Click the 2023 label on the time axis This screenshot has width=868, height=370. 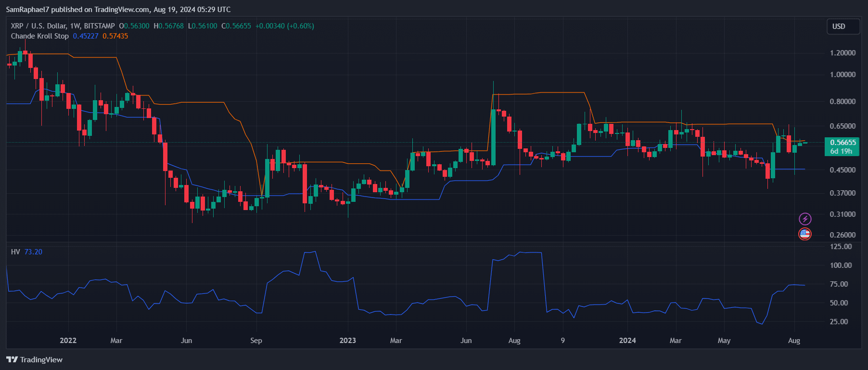tap(347, 341)
